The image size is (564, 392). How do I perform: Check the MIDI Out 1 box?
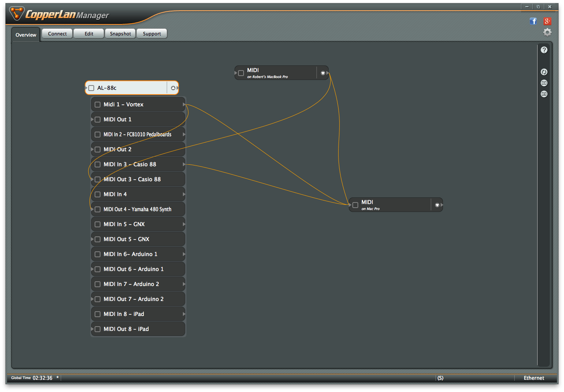pyautogui.click(x=98, y=120)
